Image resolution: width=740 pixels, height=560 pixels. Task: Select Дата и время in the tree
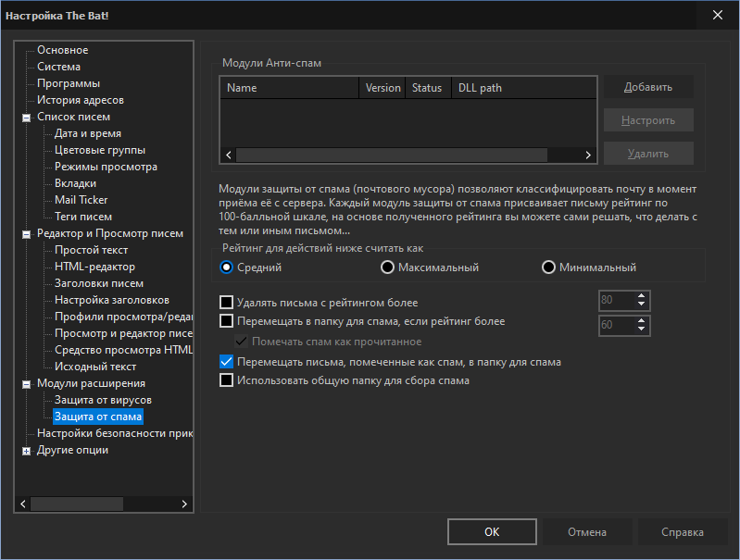point(88,133)
